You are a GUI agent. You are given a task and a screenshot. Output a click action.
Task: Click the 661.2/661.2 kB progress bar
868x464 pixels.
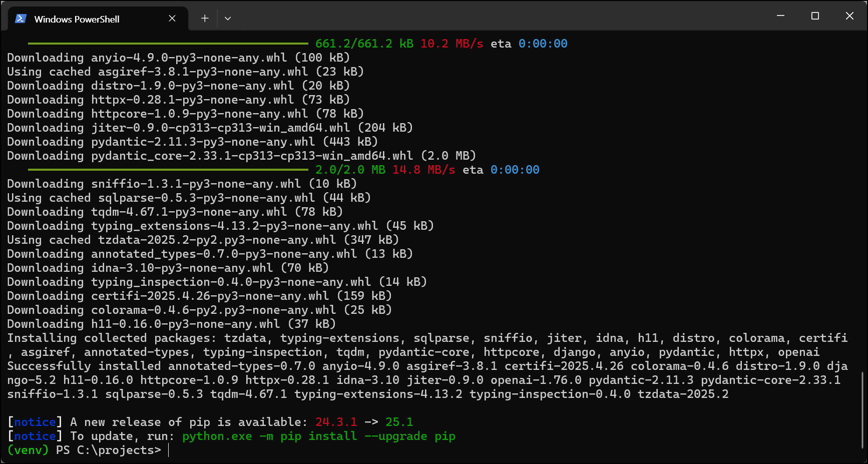tap(168, 44)
